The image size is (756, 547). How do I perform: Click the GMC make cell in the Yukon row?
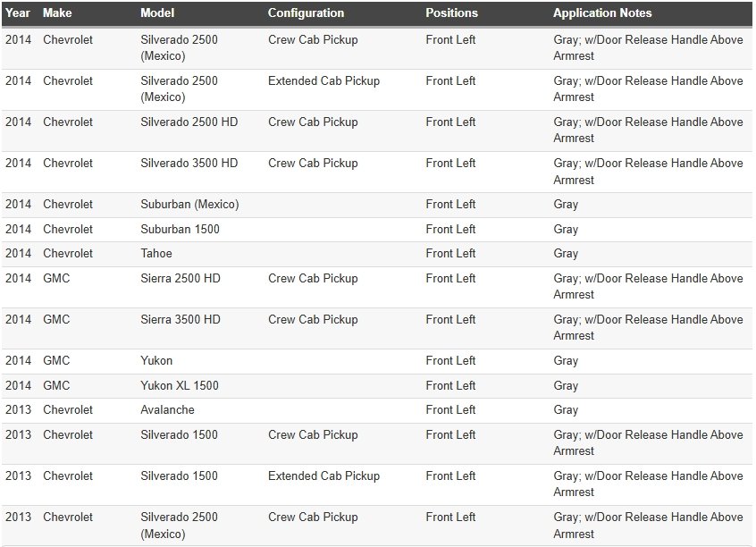(x=56, y=361)
